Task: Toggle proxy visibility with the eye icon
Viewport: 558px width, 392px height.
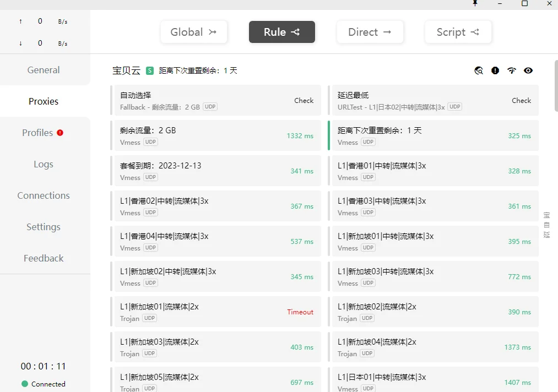Action: (x=528, y=70)
